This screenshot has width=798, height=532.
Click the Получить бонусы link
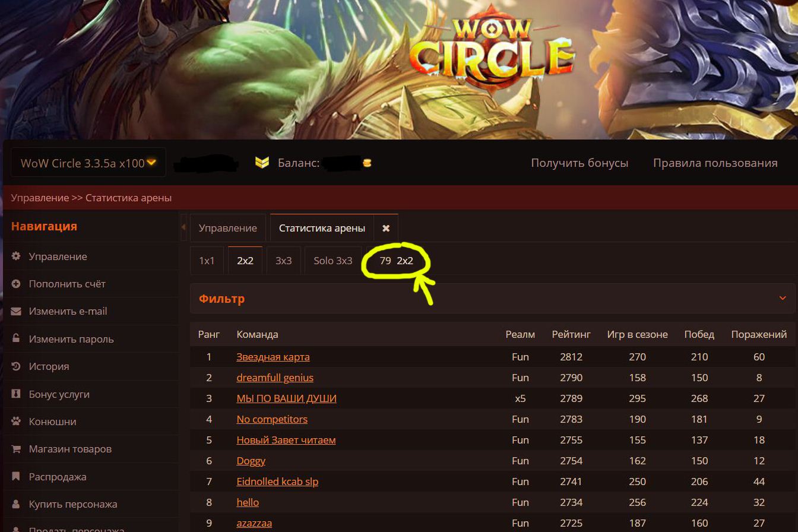[579, 163]
